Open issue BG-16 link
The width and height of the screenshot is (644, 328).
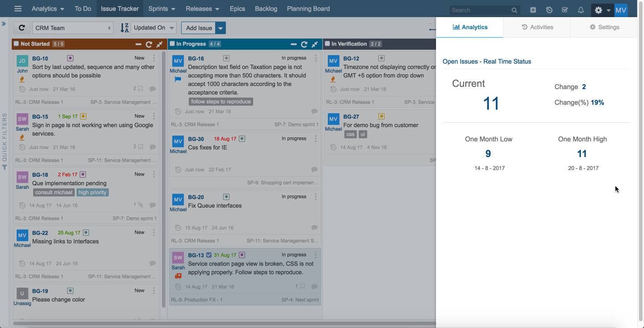[x=196, y=59]
